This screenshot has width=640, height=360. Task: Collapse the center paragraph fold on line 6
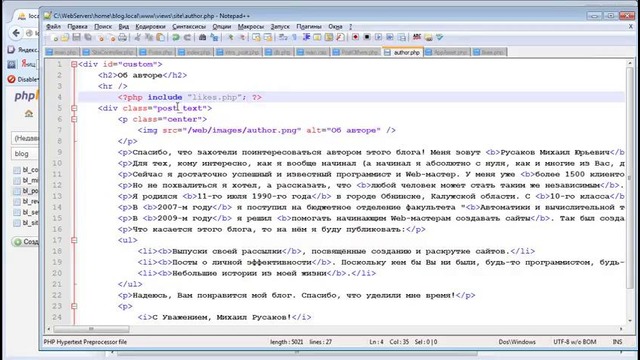(74, 119)
